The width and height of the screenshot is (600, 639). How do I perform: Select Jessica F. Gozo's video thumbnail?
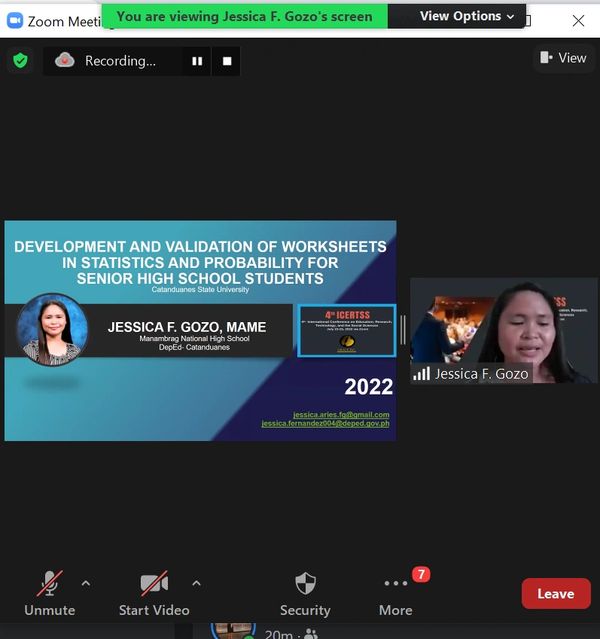[503, 330]
